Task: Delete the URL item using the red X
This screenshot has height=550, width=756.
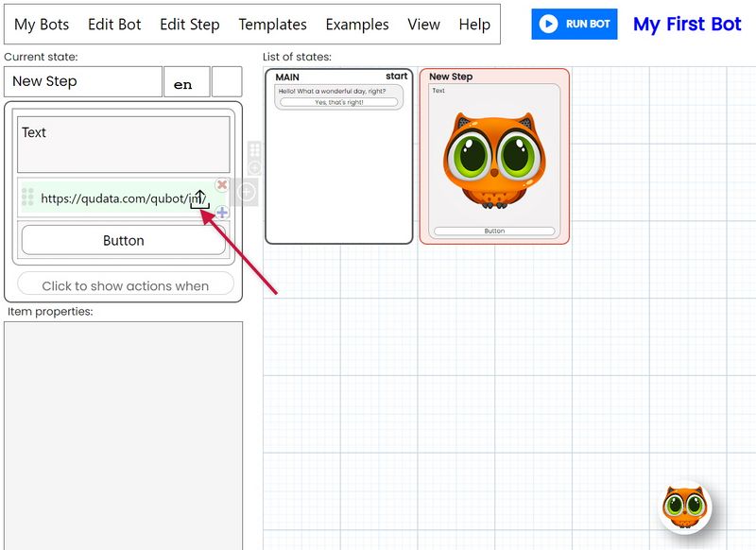Action: pos(224,185)
